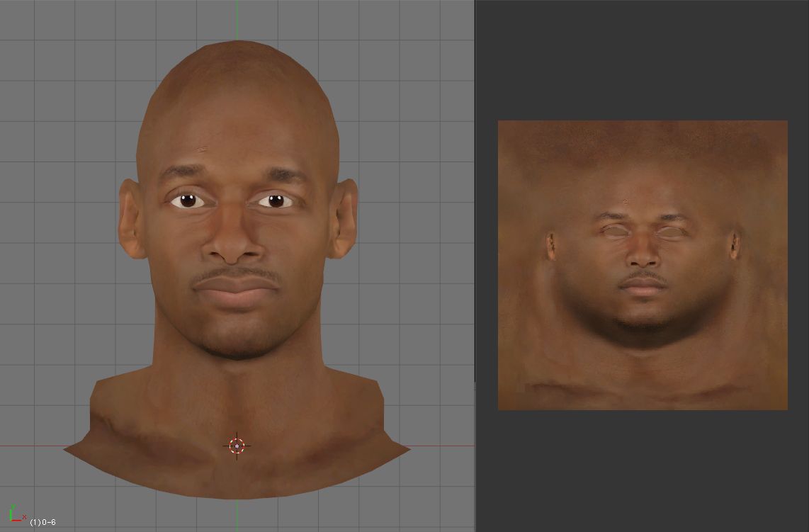Click the 3D cursor on the model's neck

pos(237,446)
